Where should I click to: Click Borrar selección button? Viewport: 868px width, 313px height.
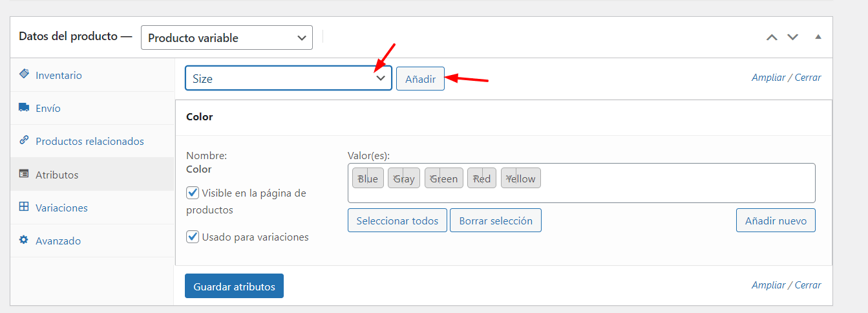(x=496, y=221)
